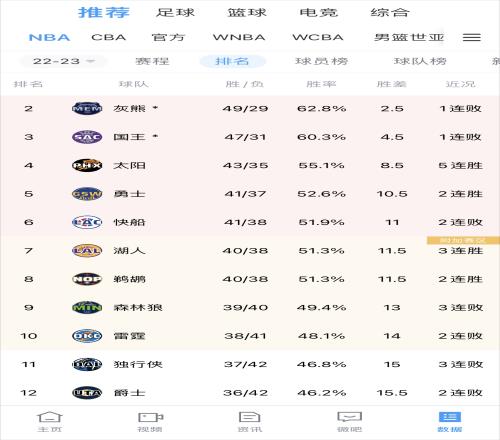Switch to the 篮球 top tab
Viewport: 500px width, 440px height.
click(x=247, y=13)
